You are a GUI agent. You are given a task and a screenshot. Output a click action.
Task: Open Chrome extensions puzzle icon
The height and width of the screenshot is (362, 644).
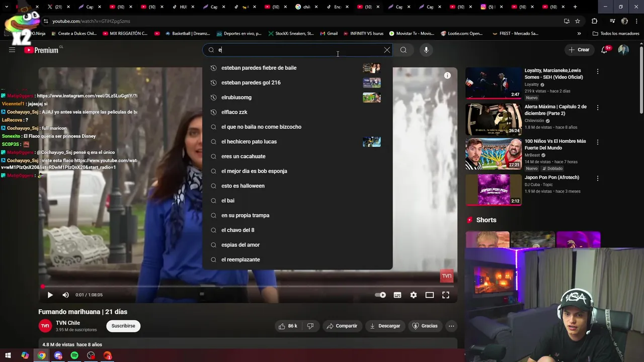[x=595, y=21]
